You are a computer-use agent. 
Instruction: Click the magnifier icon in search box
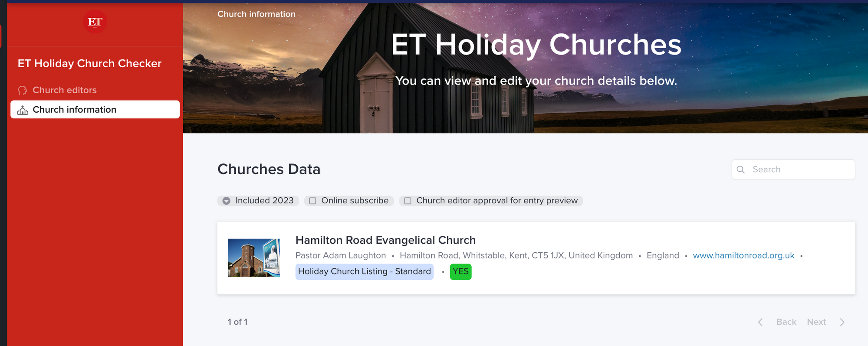pyautogui.click(x=741, y=170)
